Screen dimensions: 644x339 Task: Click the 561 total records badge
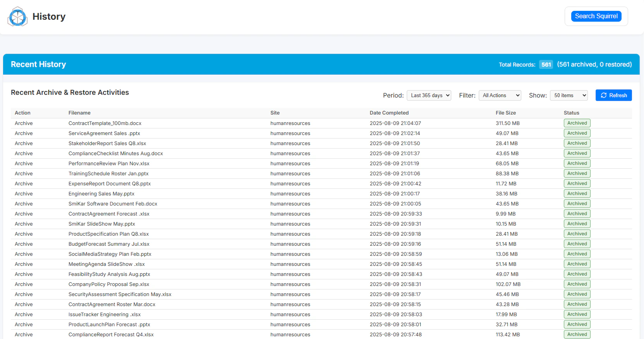[546, 65]
